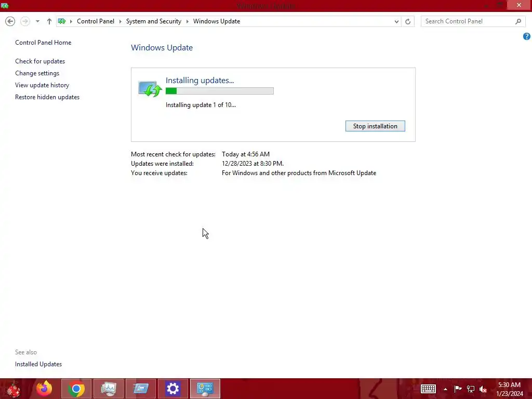Click the 'Installing update 1 of 10...' text
The width and height of the screenshot is (532, 399).
201,105
